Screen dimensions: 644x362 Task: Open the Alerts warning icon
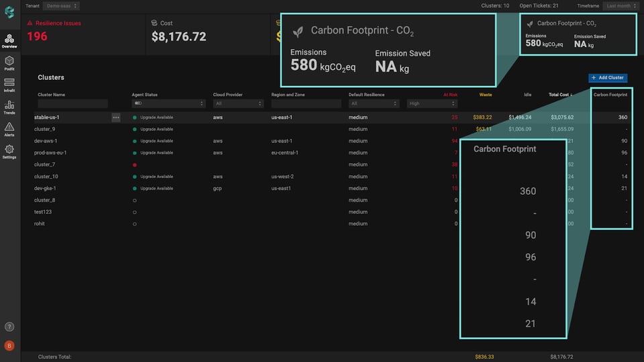click(x=9, y=130)
